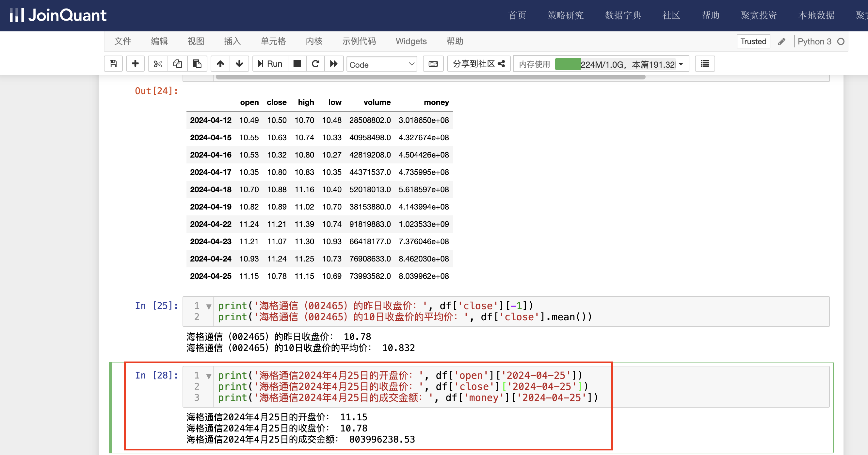The height and width of the screenshot is (455, 868).
Task: Toggle table of contents list icon
Action: point(705,64)
